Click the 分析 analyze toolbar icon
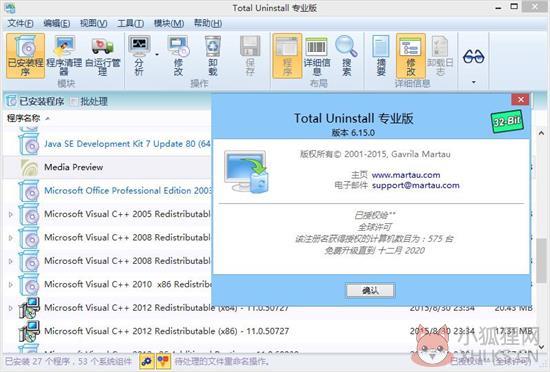 pyautogui.click(x=139, y=55)
